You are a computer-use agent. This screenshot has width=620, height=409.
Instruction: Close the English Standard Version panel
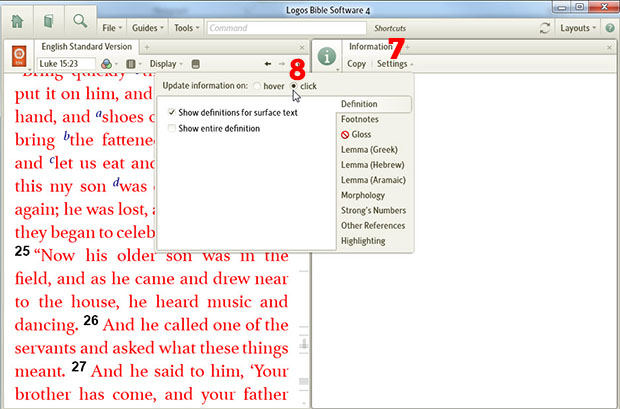(x=302, y=47)
